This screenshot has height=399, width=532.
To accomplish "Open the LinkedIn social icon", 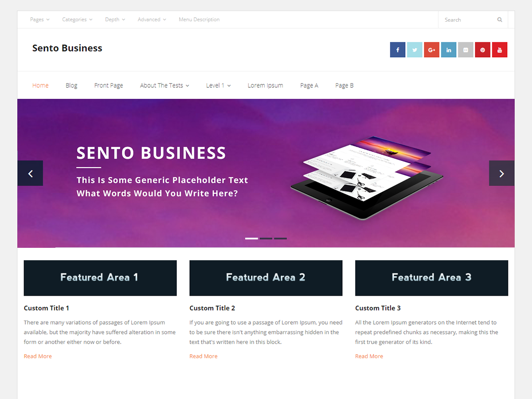I will (x=448, y=50).
